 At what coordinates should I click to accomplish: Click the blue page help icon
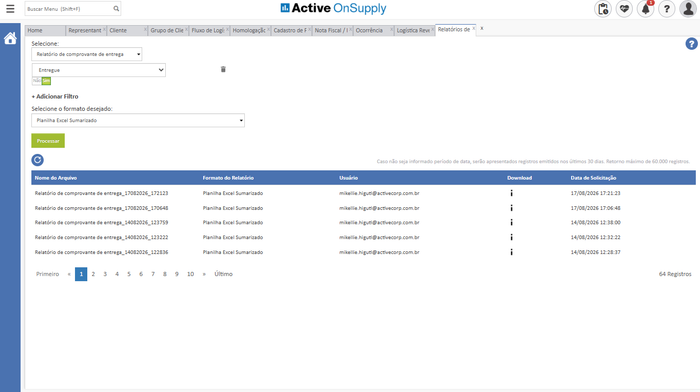point(691,44)
